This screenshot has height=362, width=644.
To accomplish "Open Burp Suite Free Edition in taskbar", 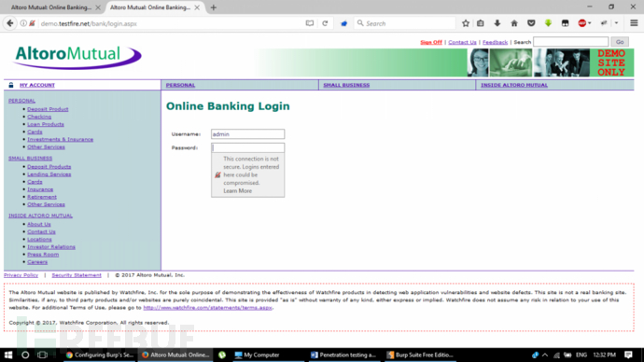I will tap(420, 355).
